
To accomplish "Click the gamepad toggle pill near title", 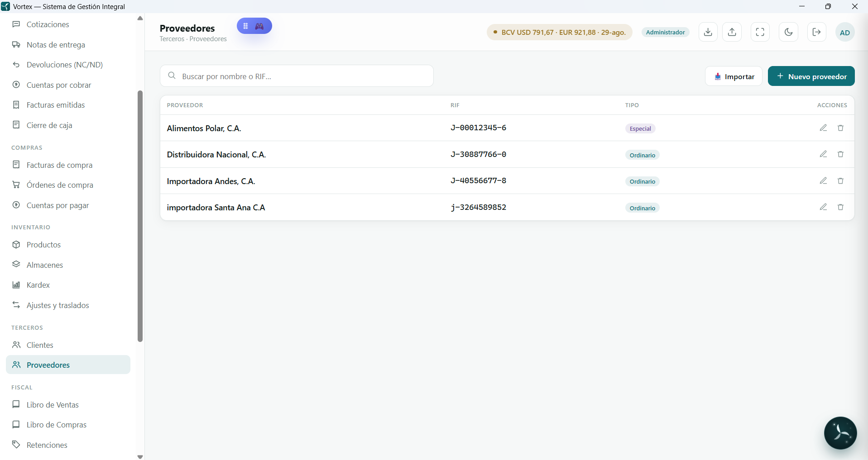I will click(x=254, y=26).
